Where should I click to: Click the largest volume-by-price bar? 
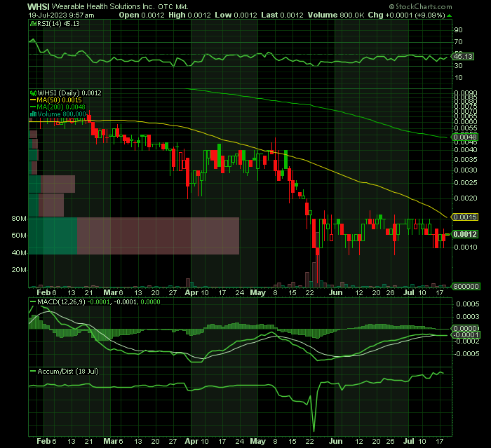(134, 236)
